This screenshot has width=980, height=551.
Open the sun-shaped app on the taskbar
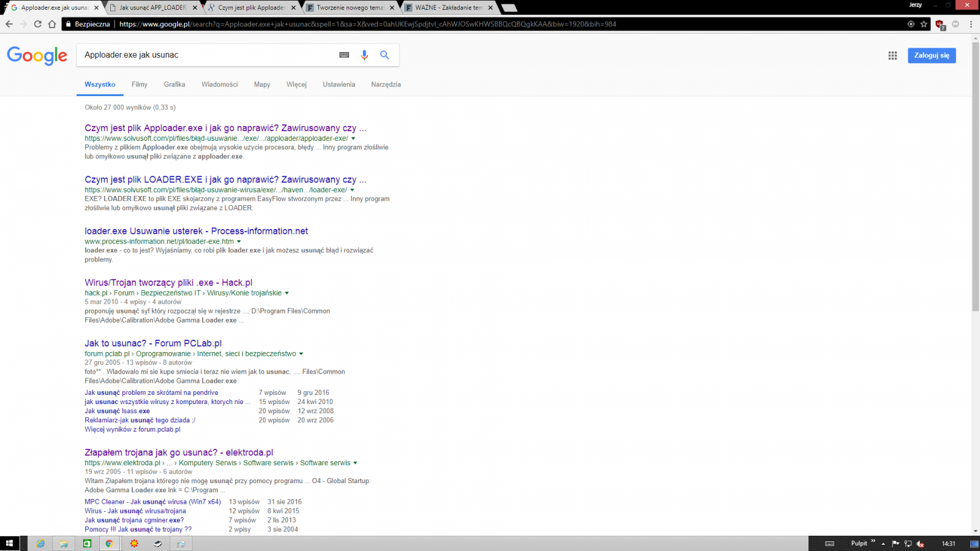134,543
